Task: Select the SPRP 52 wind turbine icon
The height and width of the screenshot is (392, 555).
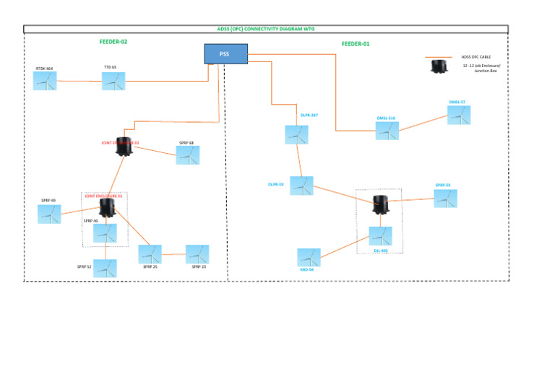Action: tap(105, 269)
